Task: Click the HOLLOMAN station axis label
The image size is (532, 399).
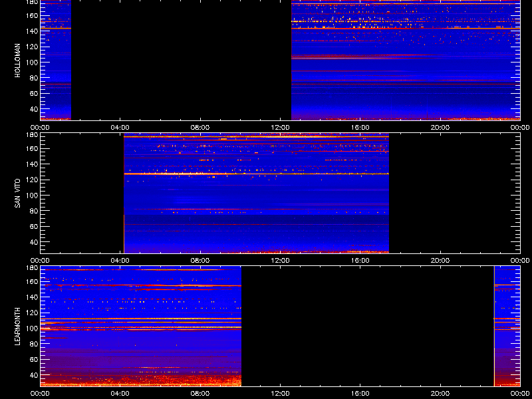Action: [x=18, y=61]
